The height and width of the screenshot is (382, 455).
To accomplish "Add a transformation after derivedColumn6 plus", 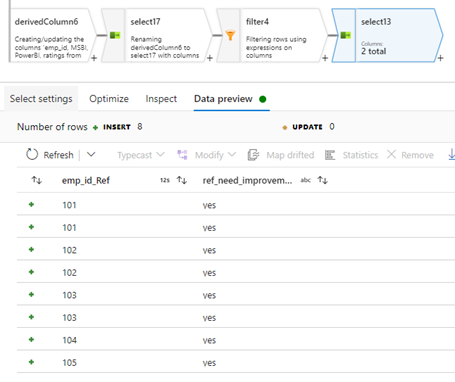I will coord(94,58).
